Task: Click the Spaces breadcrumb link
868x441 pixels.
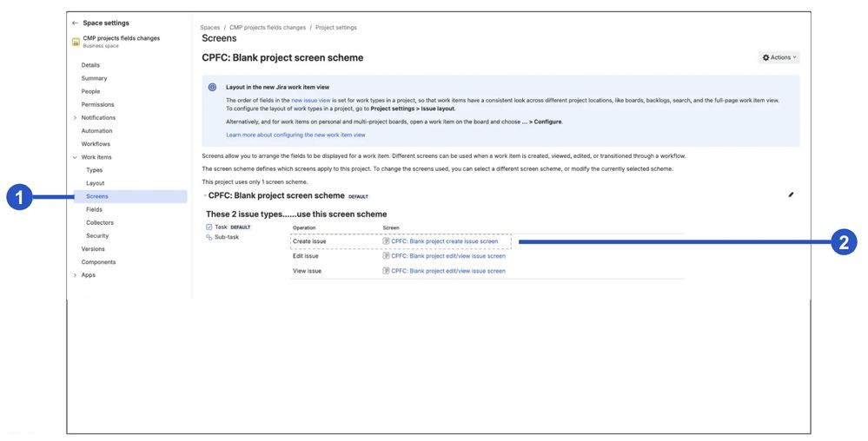Action: pyautogui.click(x=210, y=28)
